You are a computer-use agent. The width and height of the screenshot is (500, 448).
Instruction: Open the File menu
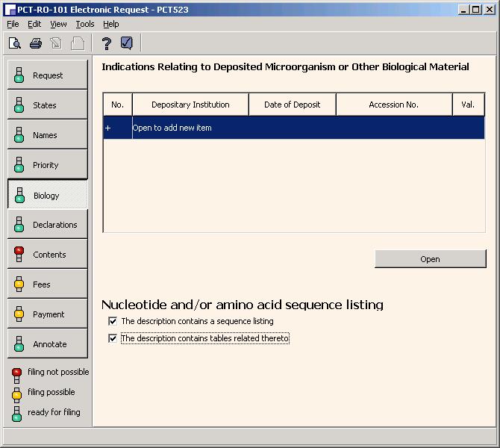pos(13,24)
